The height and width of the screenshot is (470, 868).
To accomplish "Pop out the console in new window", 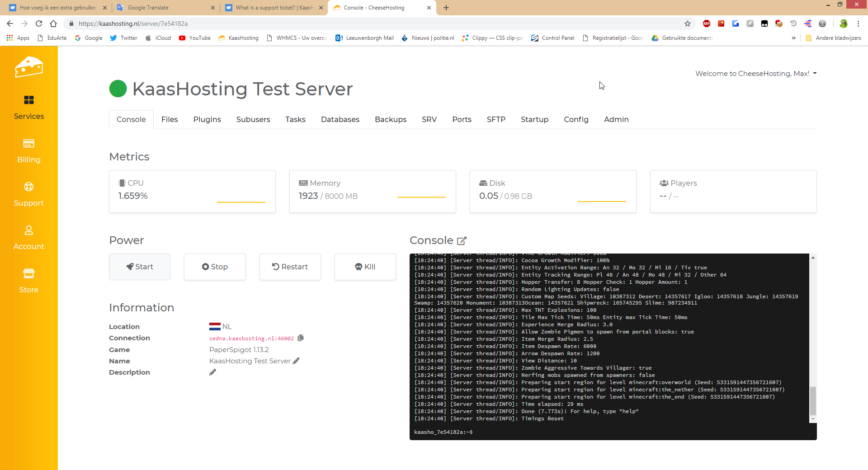I will coord(462,241).
